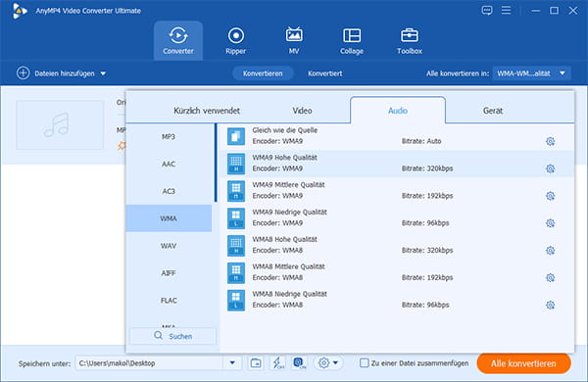Switch to the Gerät tab
This screenshot has width=588, height=382.
[493, 111]
